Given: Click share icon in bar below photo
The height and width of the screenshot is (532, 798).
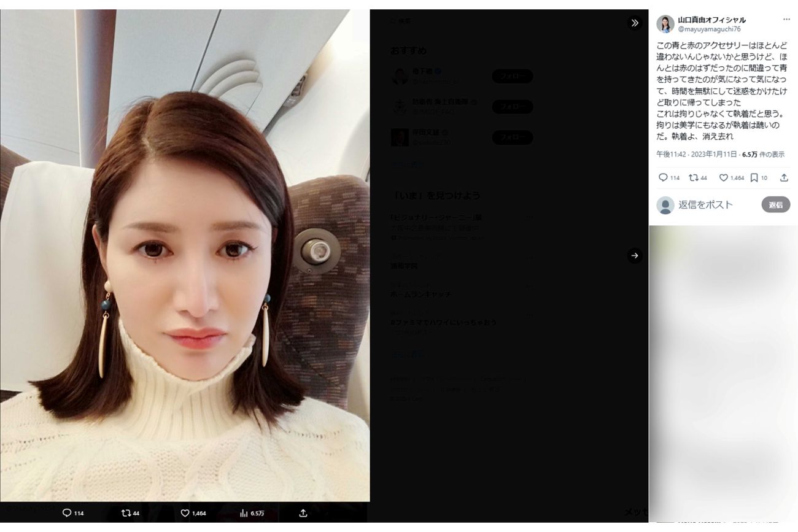Looking at the screenshot, I should click(303, 513).
